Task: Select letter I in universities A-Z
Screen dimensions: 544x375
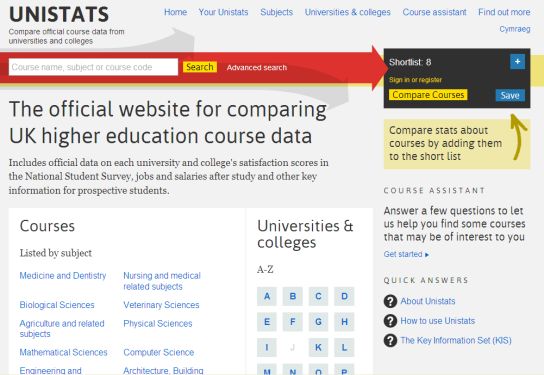Action: click(267, 347)
